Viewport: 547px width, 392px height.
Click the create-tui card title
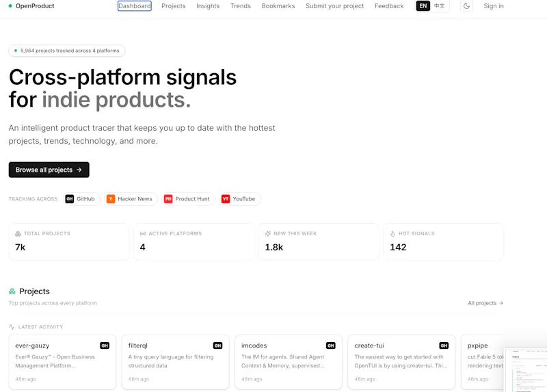click(x=369, y=345)
